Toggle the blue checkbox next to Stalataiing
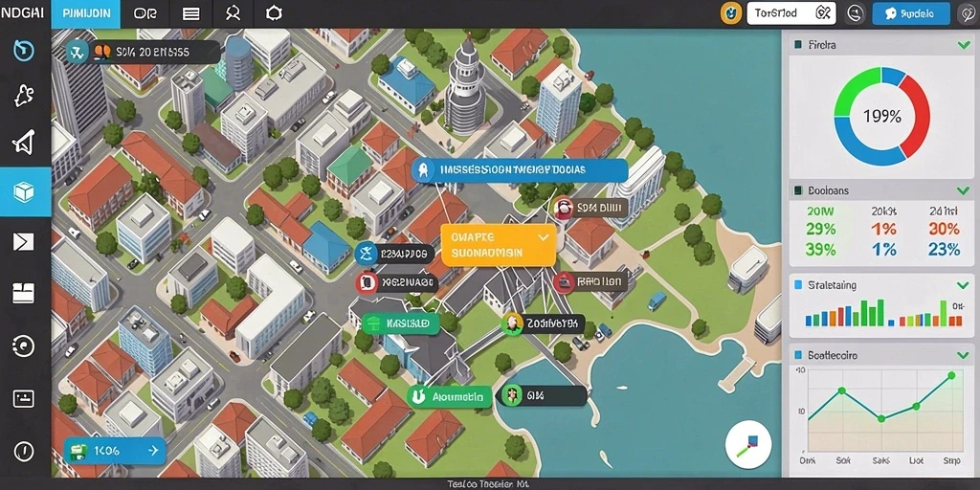The height and width of the screenshot is (490, 980). coord(797,285)
